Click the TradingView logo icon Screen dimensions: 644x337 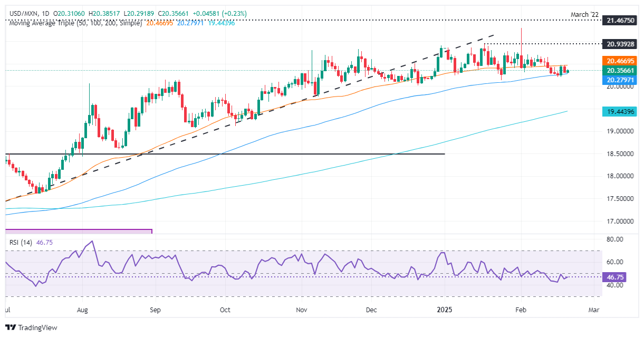(x=11, y=328)
